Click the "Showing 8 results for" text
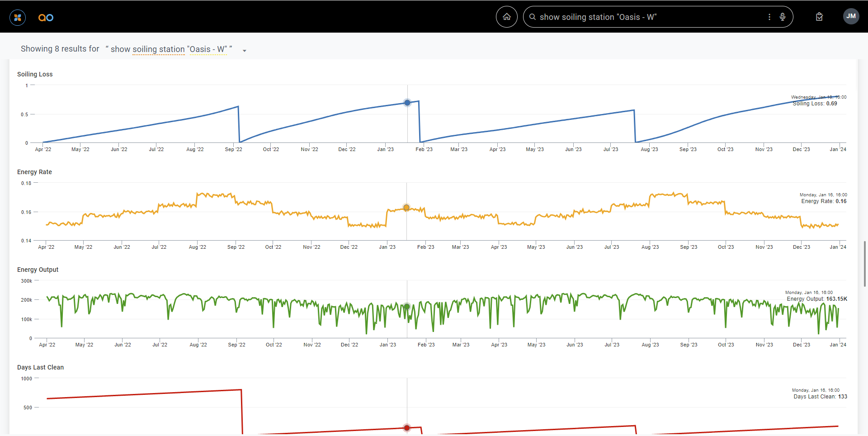 [60, 49]
